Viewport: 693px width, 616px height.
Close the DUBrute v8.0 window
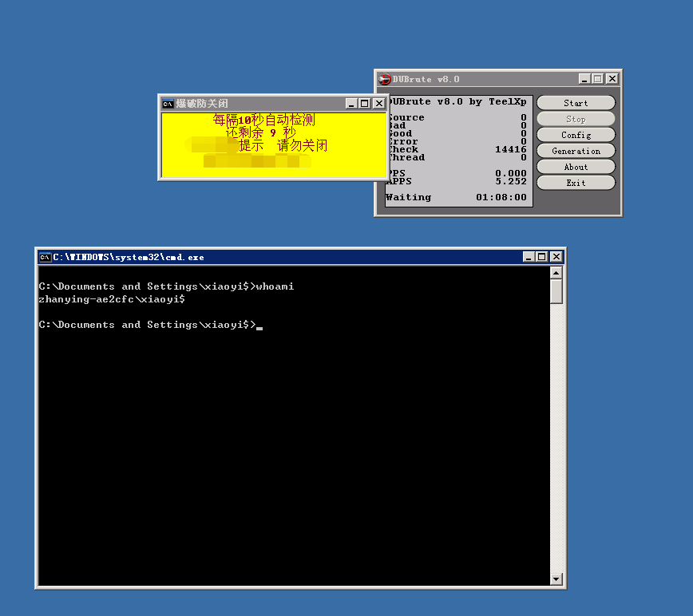tap(612, 79)
